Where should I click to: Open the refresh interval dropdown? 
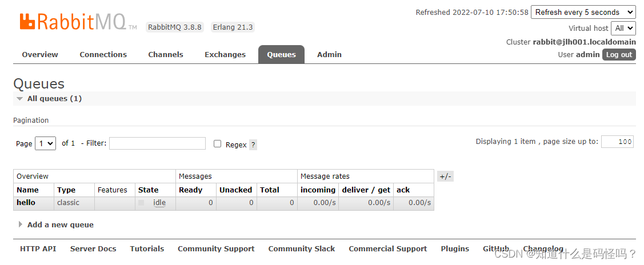click(x=583, y=13)
